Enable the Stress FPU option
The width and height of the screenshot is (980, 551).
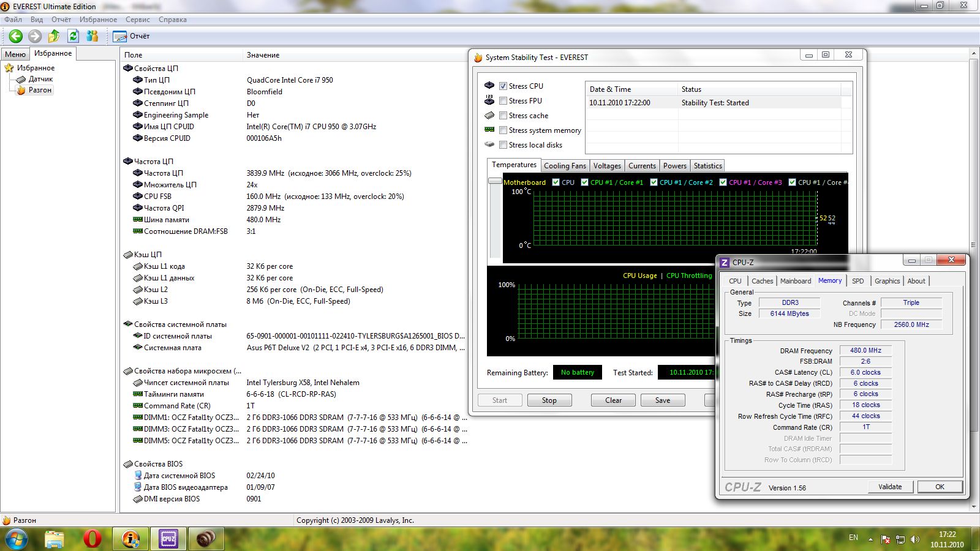(x=503, y=101)
